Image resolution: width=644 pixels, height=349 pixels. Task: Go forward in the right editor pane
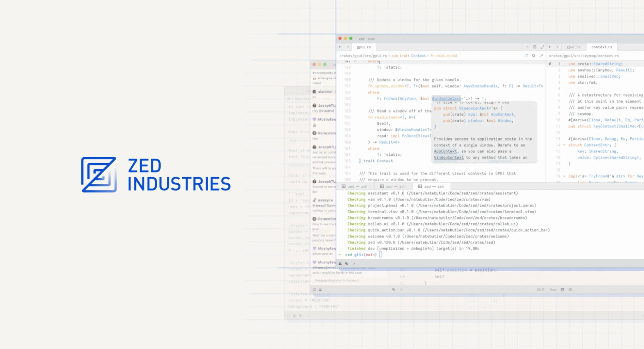tap(557, 47)
